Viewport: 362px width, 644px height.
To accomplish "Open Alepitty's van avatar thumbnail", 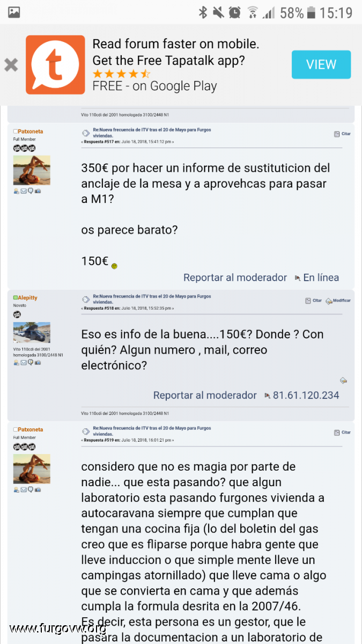I will 32,333.
